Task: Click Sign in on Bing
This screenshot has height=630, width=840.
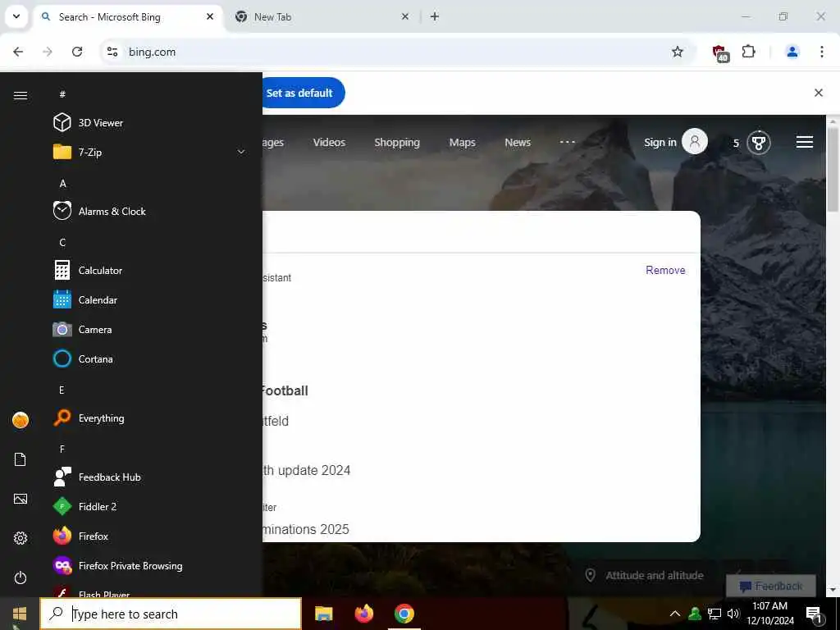Action: tap(675, 142)
